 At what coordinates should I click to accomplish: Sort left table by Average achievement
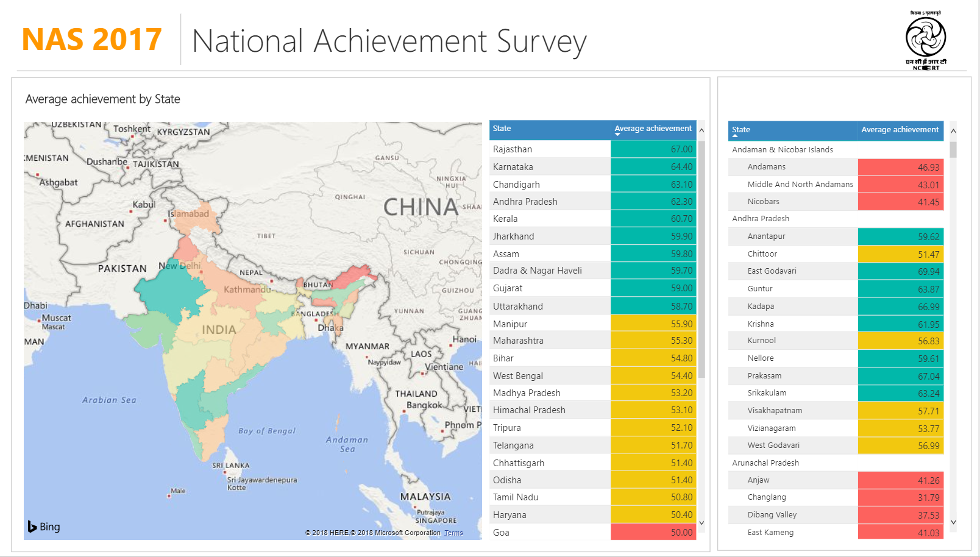(x=653, y=130)
